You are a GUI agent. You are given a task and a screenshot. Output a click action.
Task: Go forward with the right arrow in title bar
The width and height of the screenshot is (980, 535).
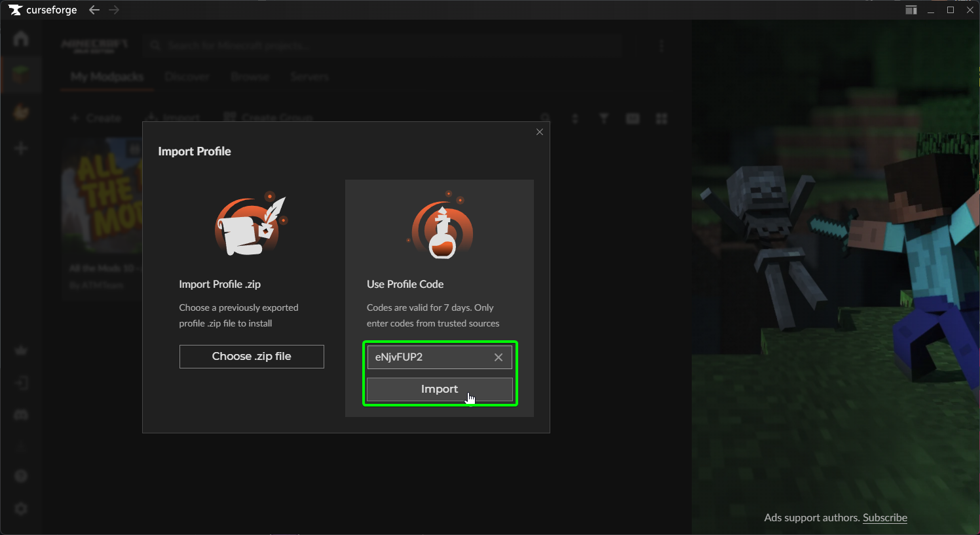[x=114, y=10]
